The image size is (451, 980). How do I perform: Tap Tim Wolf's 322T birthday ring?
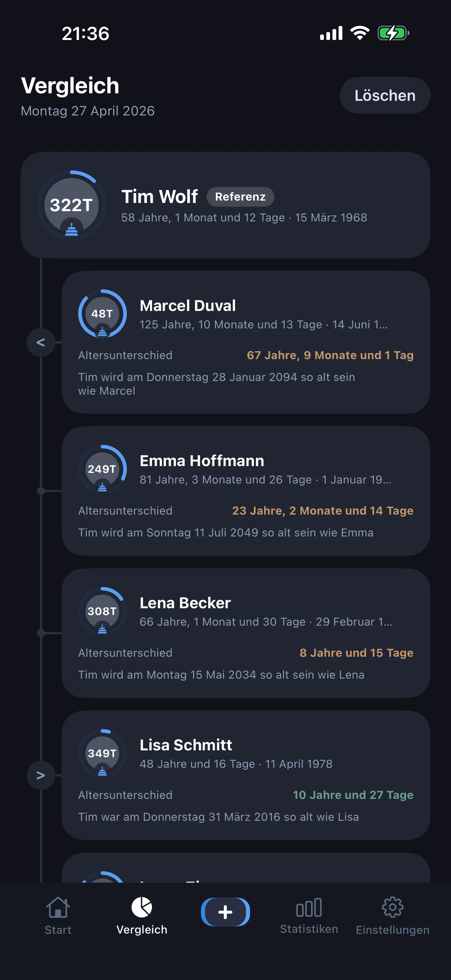pyautogui.click(x=71, y=205)
